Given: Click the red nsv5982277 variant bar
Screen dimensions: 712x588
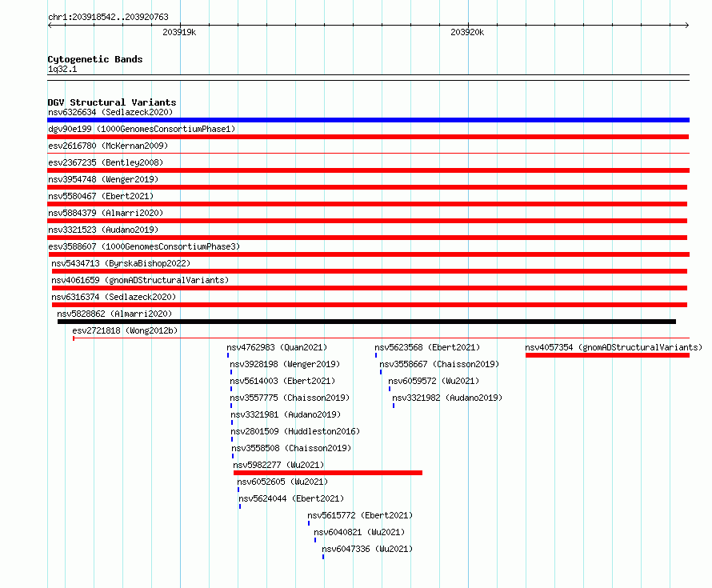Looking at the screenshot, I should coord(328,473).
